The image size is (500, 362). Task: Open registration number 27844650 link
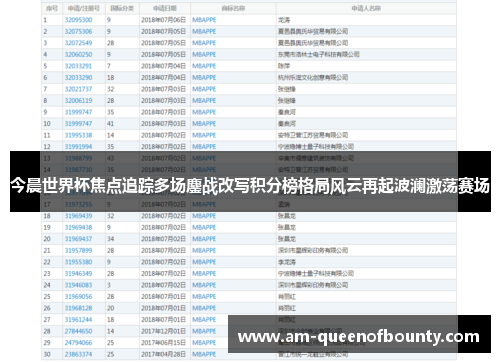(x=78, y=331)
